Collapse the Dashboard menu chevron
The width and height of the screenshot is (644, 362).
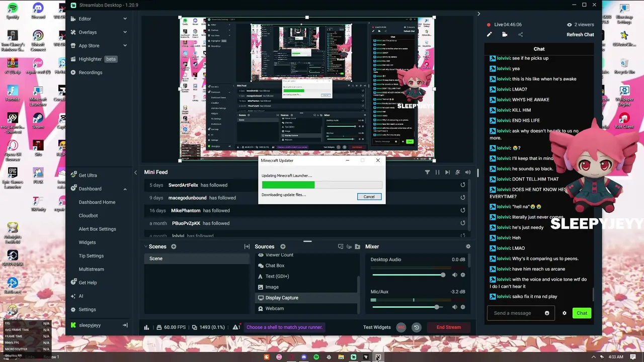(125, 189)
